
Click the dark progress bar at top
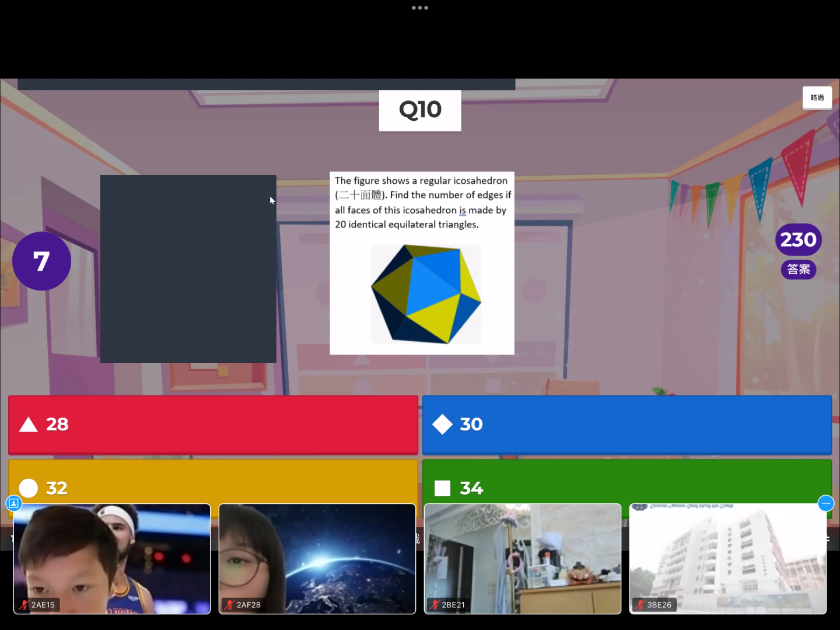[x=266, y=85]
